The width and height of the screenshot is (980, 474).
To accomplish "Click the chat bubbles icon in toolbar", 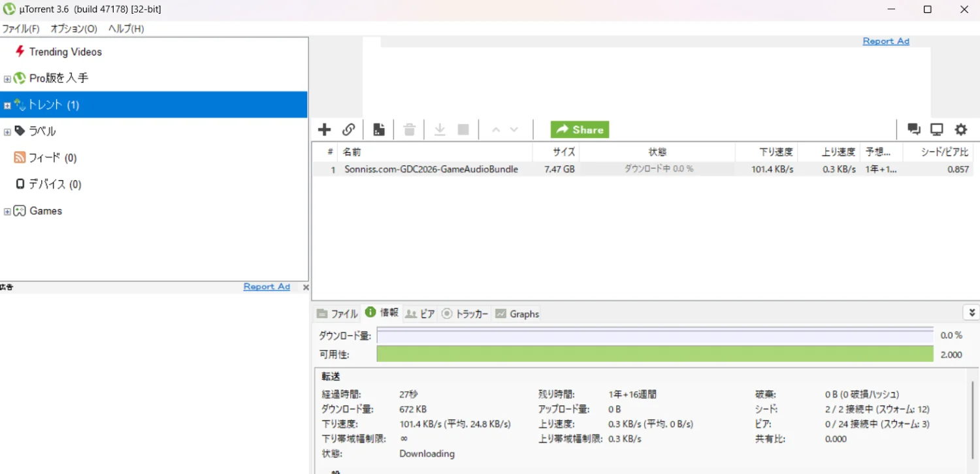I will coord(914,129).
